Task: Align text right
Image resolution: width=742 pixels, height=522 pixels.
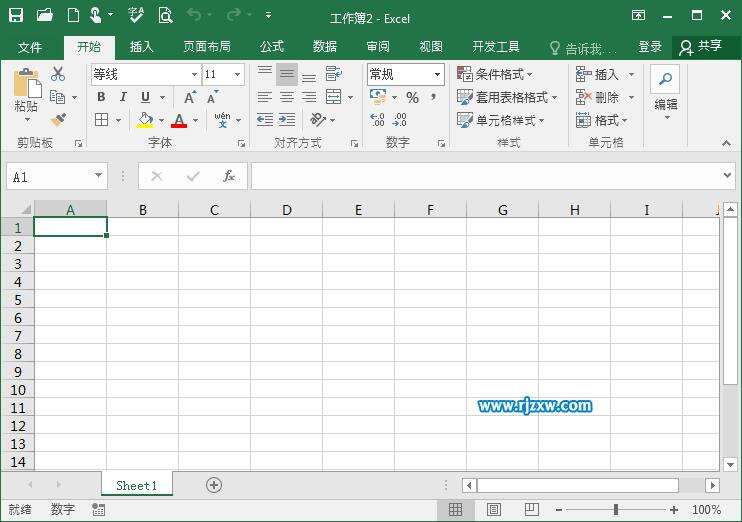Action: [309, 97]
